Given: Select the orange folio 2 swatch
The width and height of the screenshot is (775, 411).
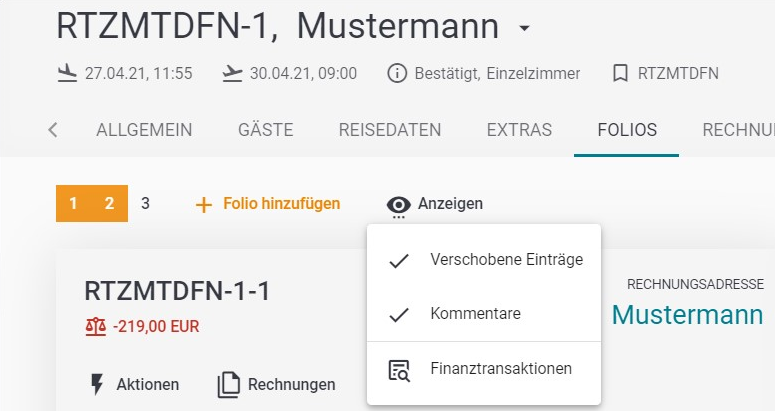Looking at the screenshot, I should pos(109,204).
